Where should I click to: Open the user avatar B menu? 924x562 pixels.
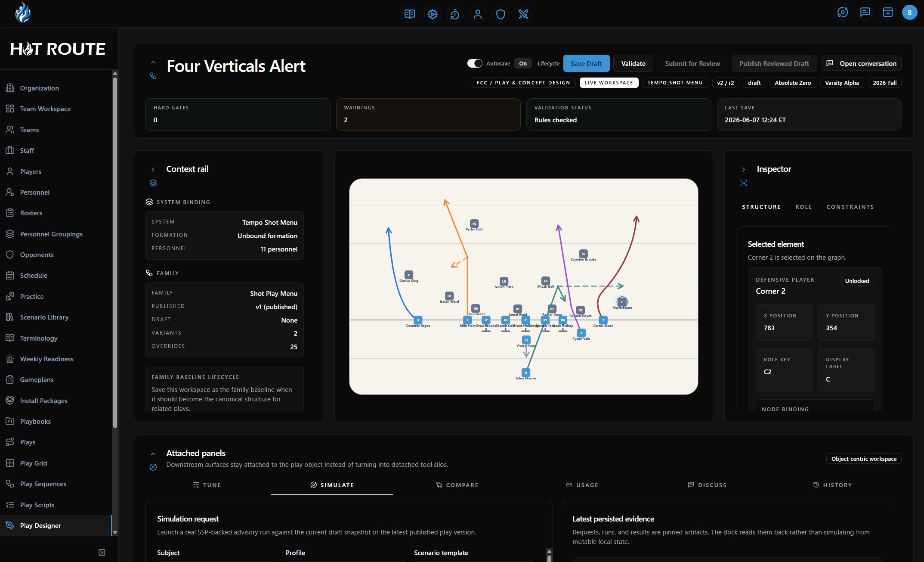[x=909, y=12]
